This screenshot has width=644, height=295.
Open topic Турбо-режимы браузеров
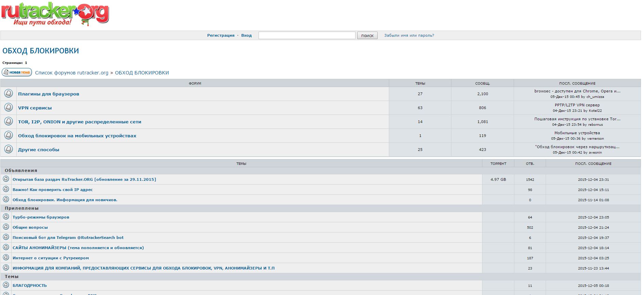(x=41, y=217)
